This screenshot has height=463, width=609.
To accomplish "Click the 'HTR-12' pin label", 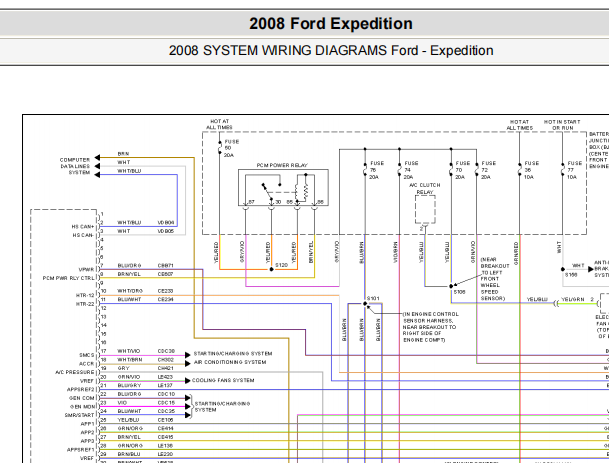I will click(x=85, y=295).
